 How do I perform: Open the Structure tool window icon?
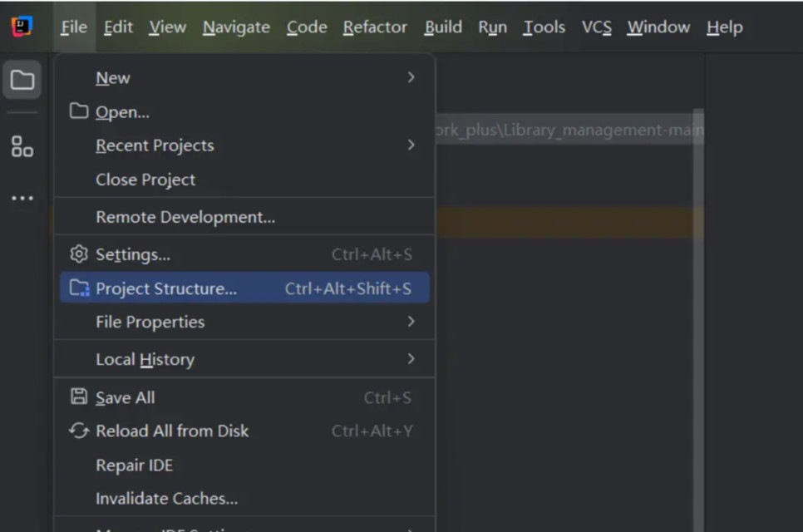[22, 147]
